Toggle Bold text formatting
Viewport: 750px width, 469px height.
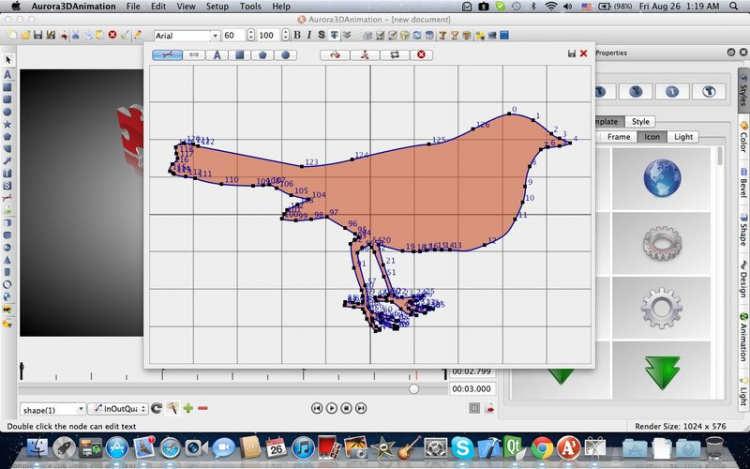pyautogui.click(x=297, y=35)
